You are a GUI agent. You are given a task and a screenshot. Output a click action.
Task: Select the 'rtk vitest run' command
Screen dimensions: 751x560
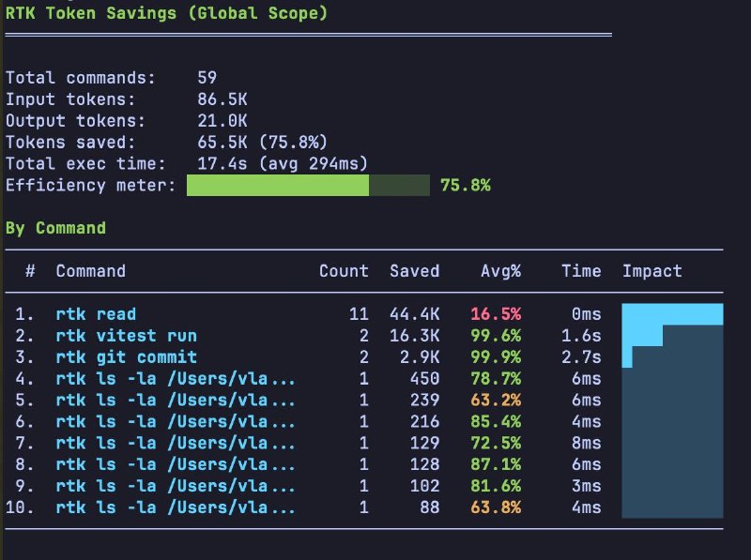(127, 336)
